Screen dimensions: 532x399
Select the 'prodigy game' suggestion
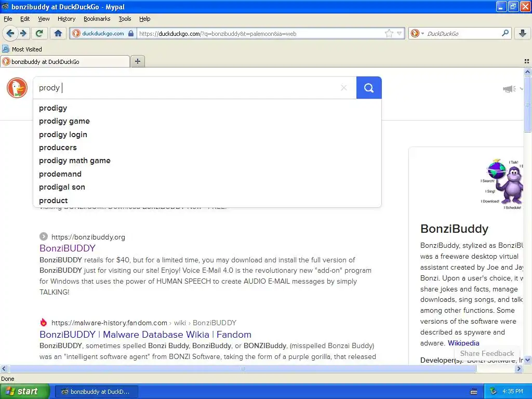click(x=207, y=121)
